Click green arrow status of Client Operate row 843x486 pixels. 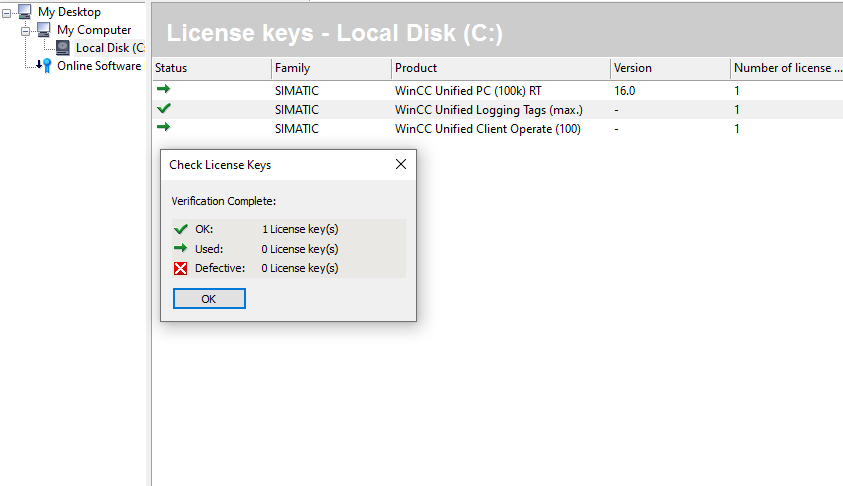164,128
